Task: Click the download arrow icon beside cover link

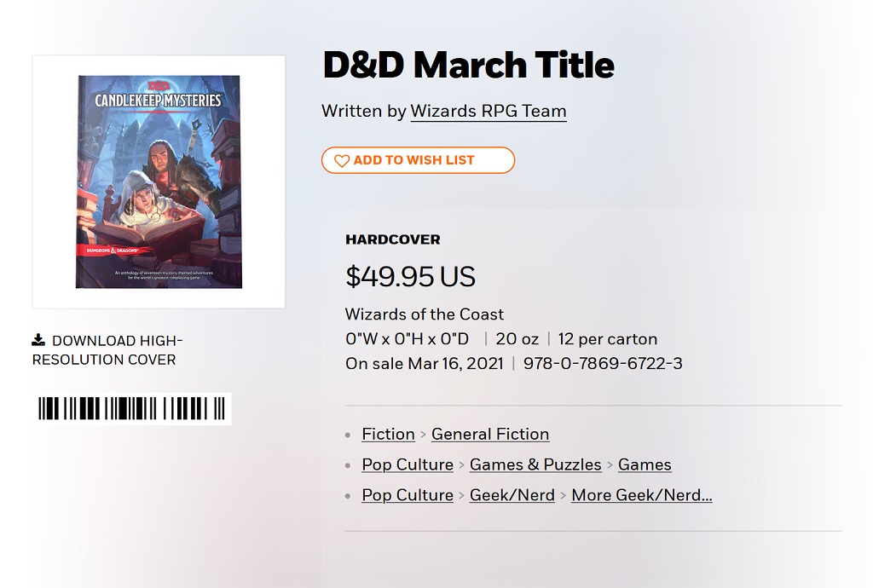Action: (38, 340)
